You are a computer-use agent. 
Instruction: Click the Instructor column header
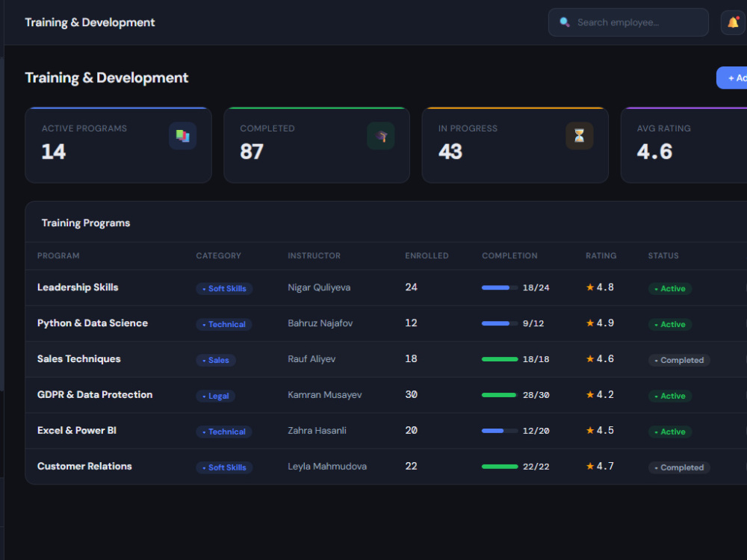pyautogui.click(x=314, y=255)
